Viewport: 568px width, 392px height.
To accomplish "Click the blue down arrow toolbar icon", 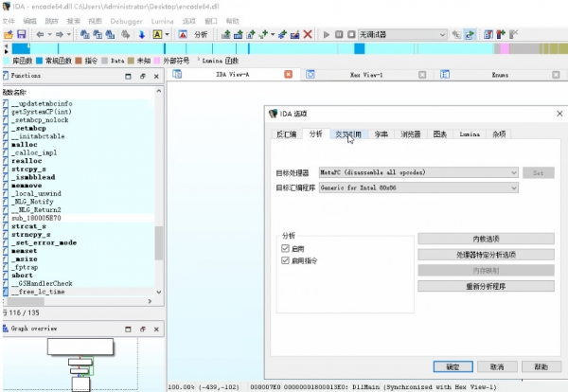I will pos(142,34).
